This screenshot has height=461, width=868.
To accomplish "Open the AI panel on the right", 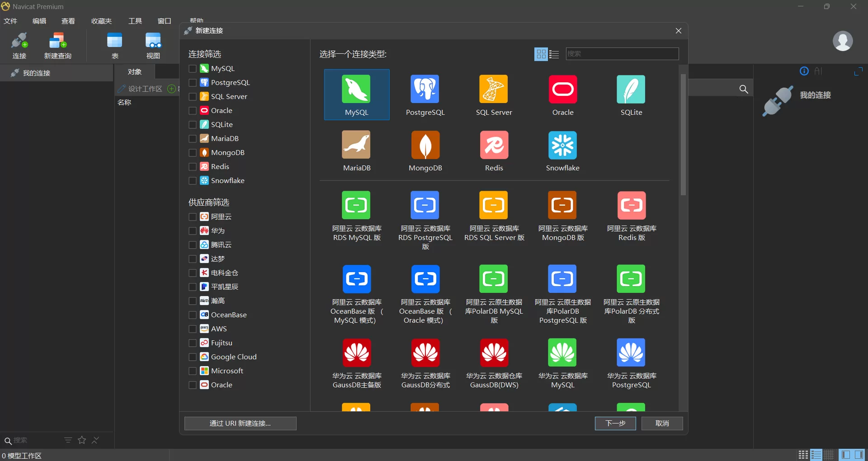I will point(819,71).
